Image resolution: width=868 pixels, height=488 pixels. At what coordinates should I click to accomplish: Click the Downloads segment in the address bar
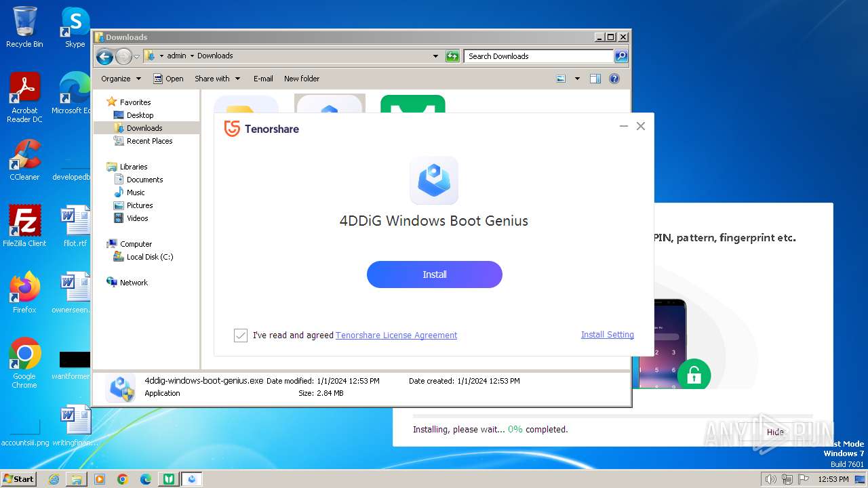pyautogui.click(x=215, y=56)
